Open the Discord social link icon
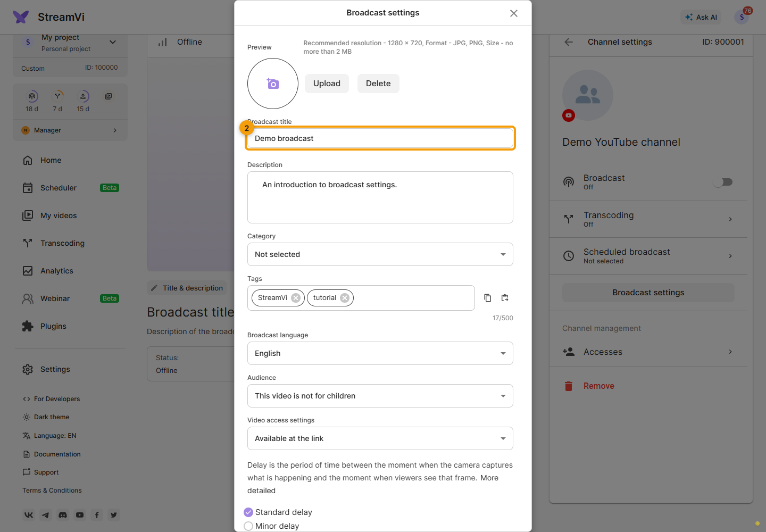The height and width of the screenshot is (532, 766). 63,515
